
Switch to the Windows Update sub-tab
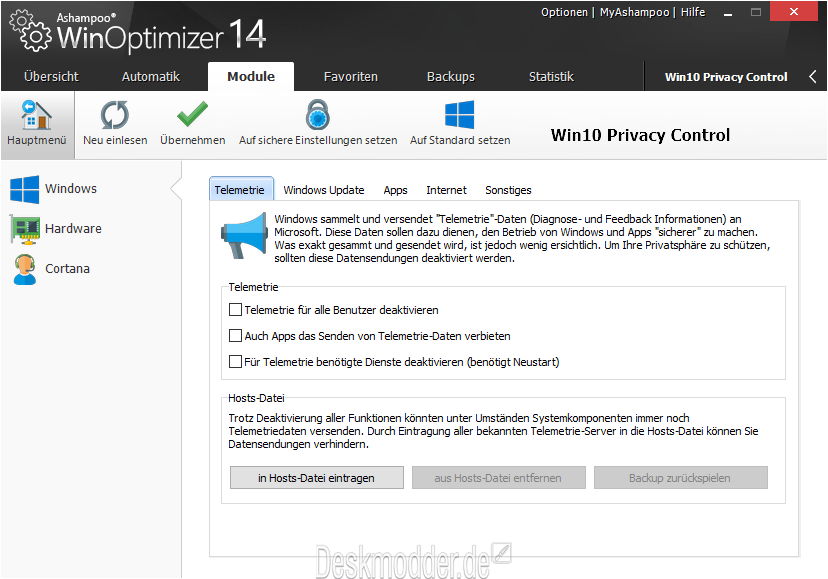point(324,190)
